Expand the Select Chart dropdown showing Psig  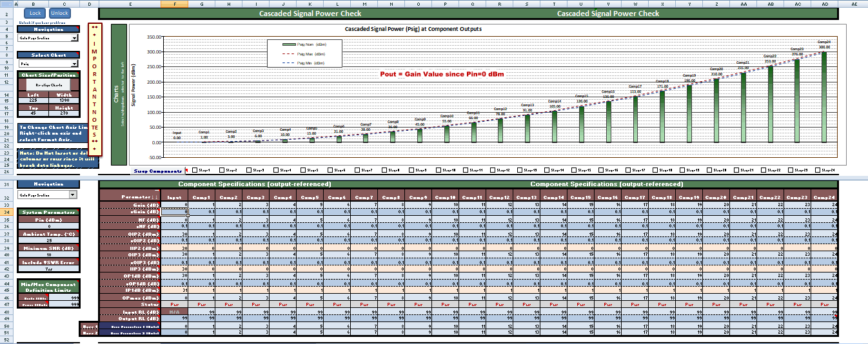coord(74,64)
